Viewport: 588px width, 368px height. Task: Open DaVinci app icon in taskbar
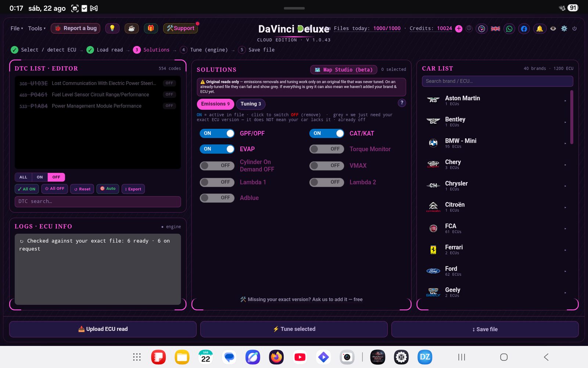click(378, 357)
